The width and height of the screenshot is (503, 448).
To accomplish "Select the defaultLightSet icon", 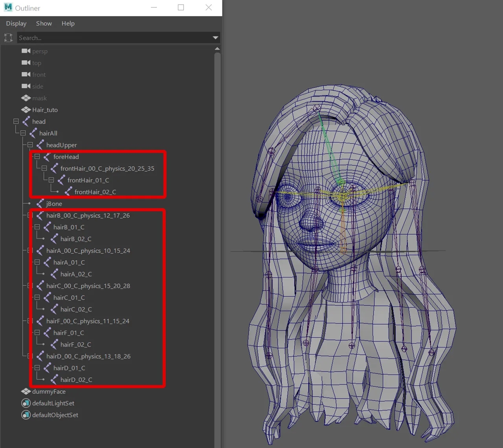I will point(26,403).
